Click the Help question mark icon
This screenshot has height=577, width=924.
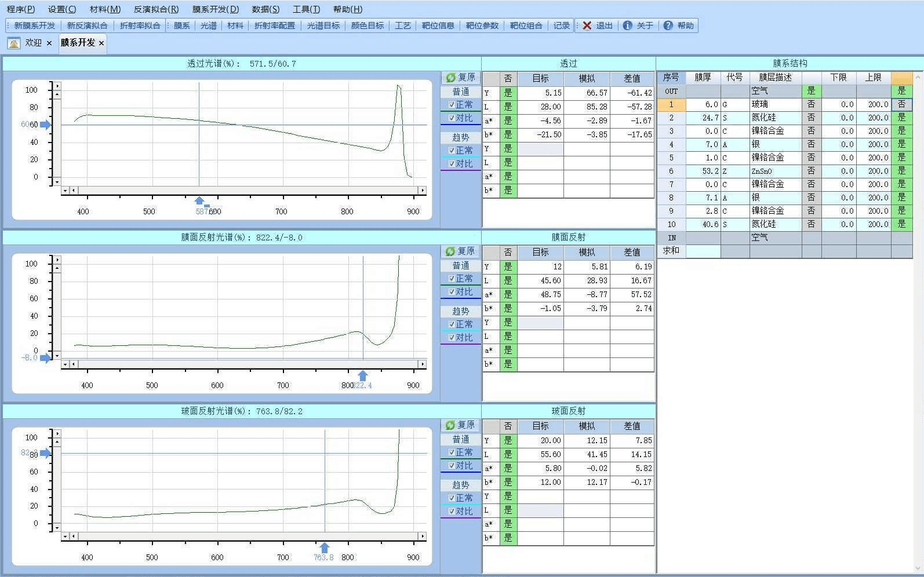point(668,25)
